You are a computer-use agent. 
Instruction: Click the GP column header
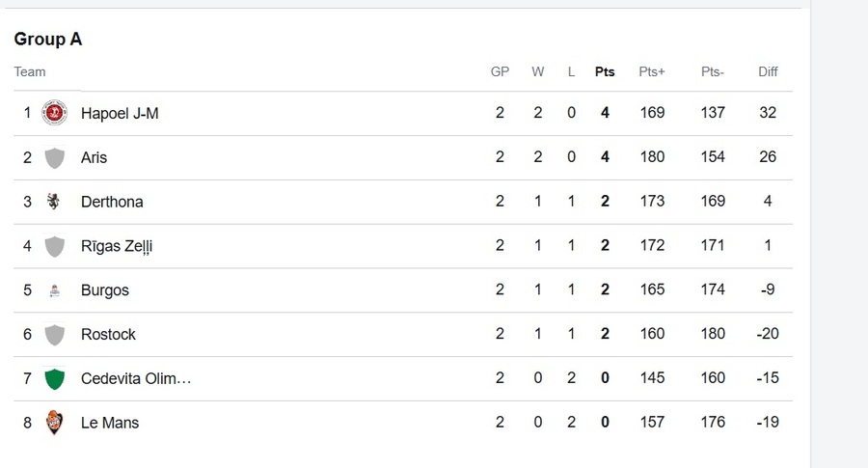click(500, 72)
